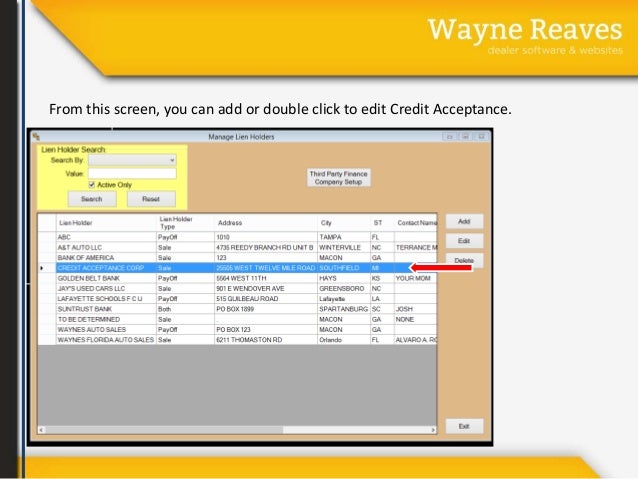Minimize the Manage Lien Holders window
This screenshot has height=479, width=638.
[450, 137]
